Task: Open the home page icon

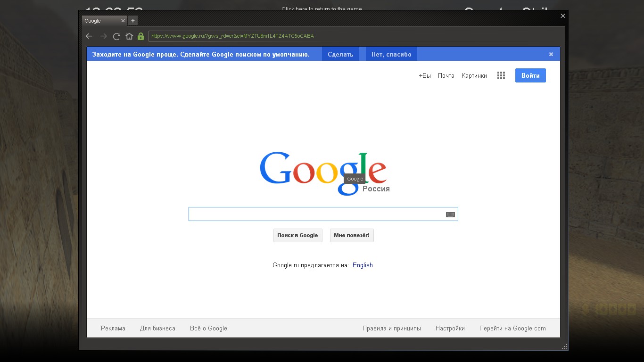Action: pyautogui.click(x=129, y=36)
